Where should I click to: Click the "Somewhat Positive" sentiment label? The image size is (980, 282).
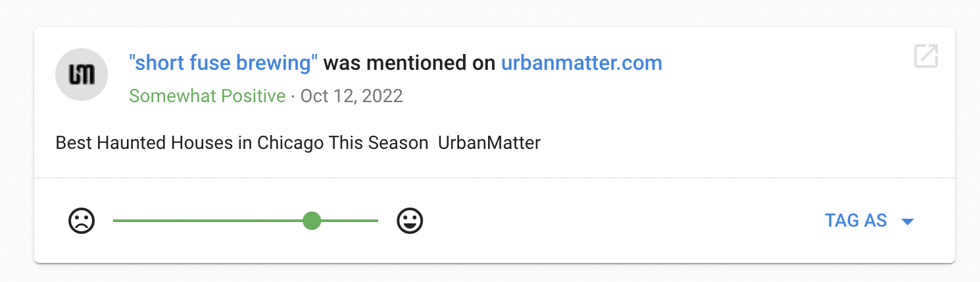(207, 96)
